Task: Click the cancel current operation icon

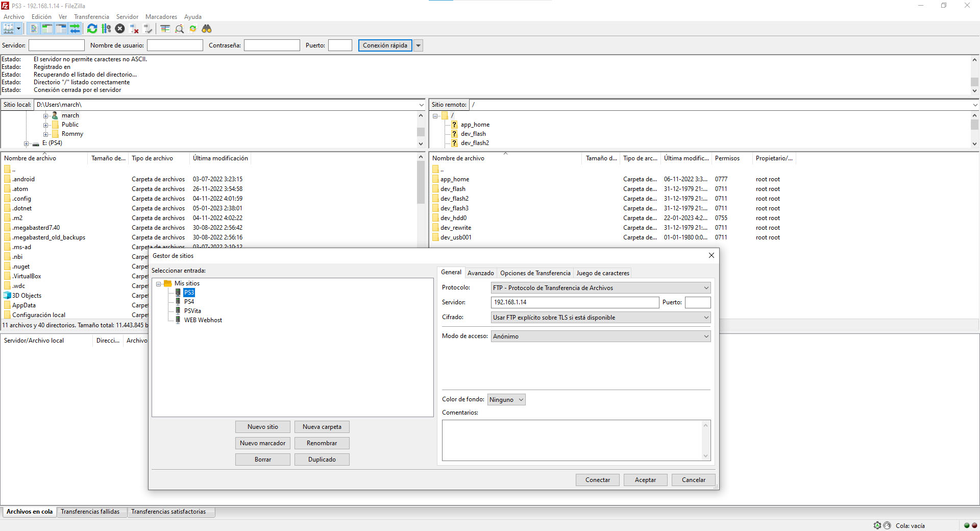Action: tap(120, 29)
